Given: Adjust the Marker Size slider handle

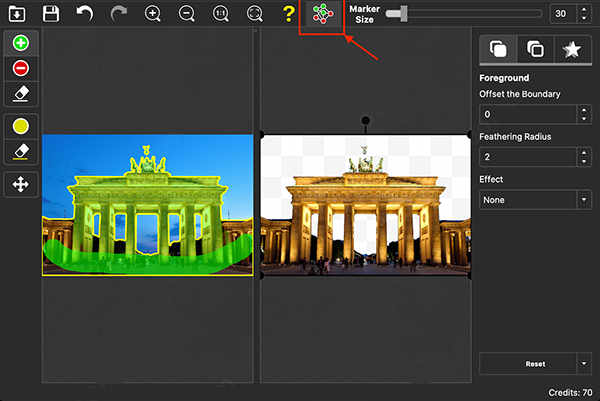Looking at the screenshot, I should click(x=403, y=14).
